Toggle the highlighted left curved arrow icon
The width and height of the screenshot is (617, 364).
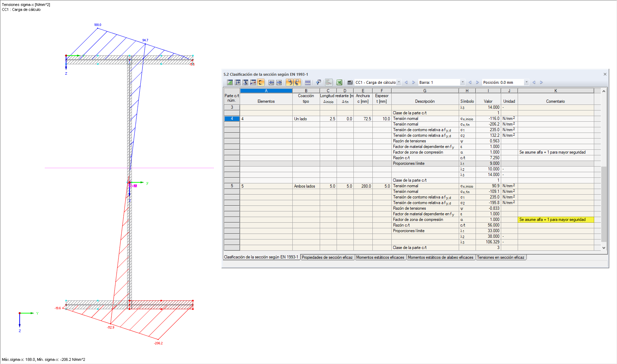pyautogui.click(x=290, y=82)
